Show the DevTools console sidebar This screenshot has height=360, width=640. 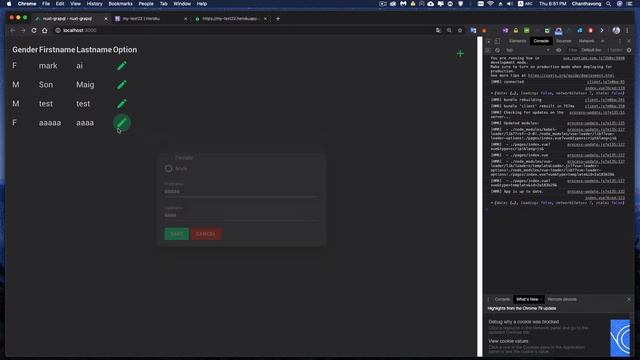point(488,50)
